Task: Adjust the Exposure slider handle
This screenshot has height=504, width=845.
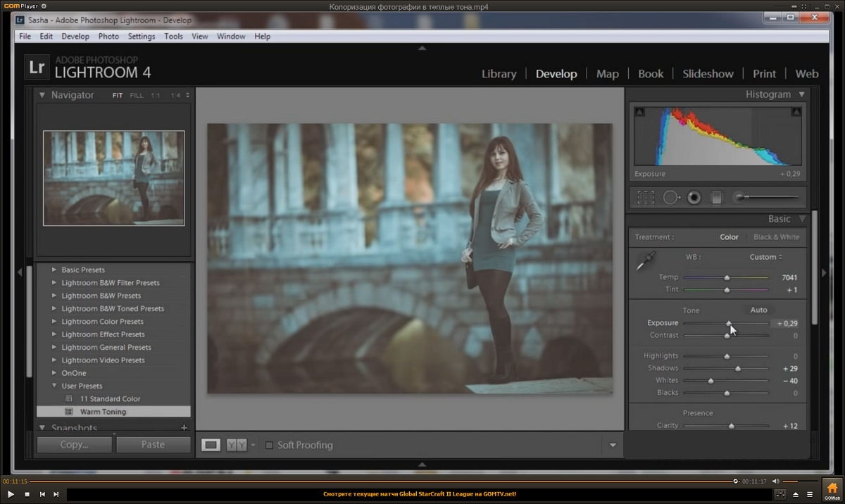Action: tap(729, 323)
